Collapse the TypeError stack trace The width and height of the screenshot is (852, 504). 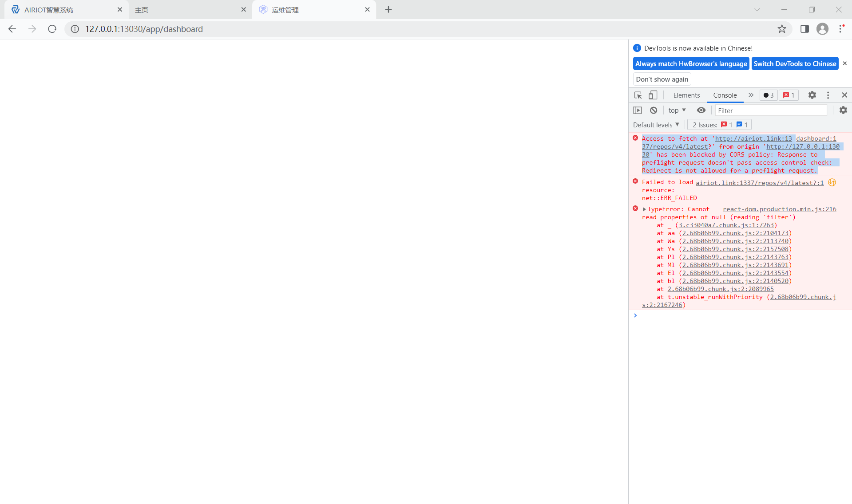click(x=644, y=209)
